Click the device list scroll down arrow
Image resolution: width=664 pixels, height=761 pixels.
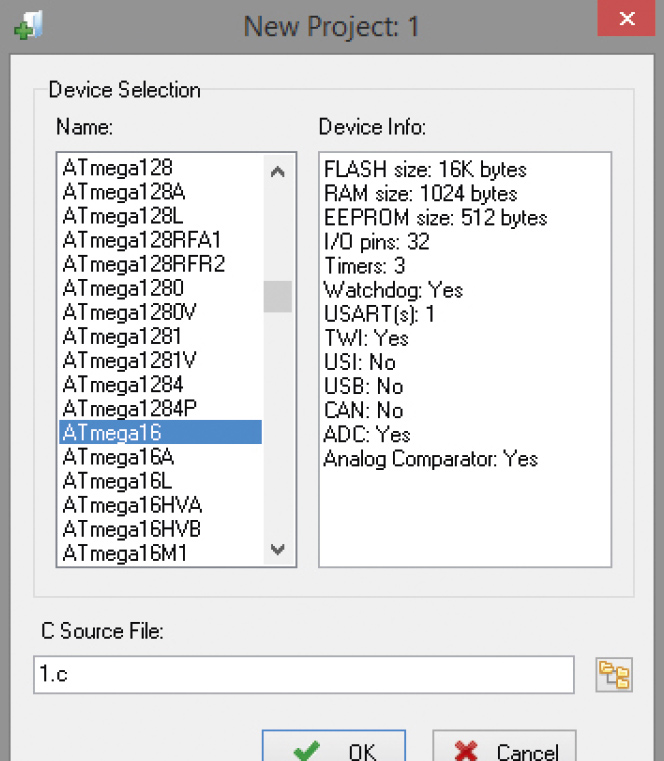click(x=278, y=549)
